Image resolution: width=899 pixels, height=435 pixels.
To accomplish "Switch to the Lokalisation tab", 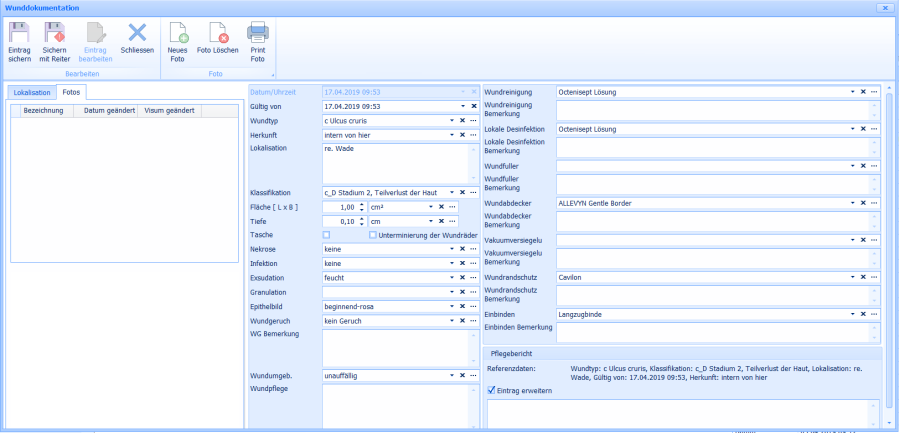I will 31,92.
